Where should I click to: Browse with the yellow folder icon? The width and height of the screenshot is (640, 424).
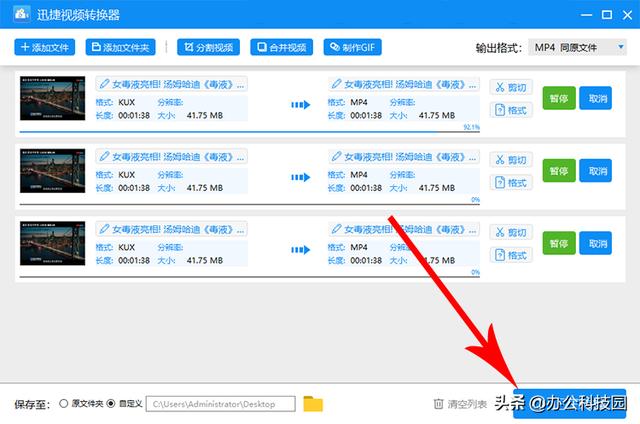(313, 404)
